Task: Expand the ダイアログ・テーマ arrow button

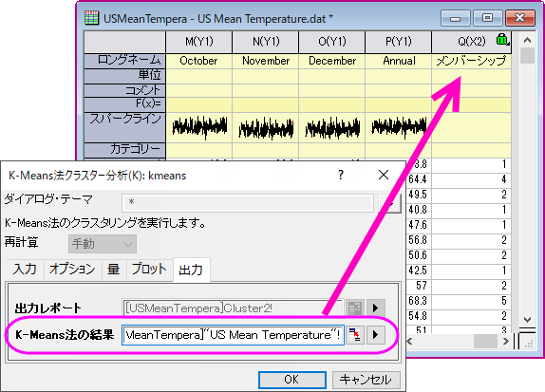Action: pyautogui.click(x=389, y=203)
